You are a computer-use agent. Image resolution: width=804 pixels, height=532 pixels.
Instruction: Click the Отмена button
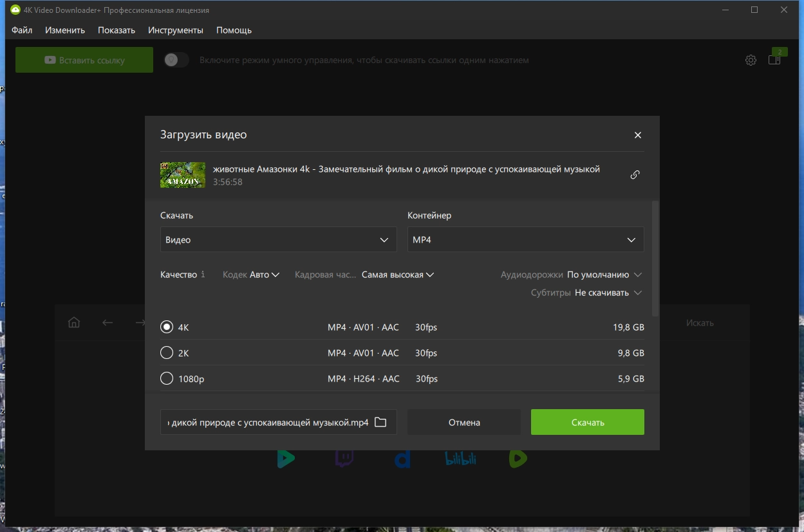pos(464,422)
